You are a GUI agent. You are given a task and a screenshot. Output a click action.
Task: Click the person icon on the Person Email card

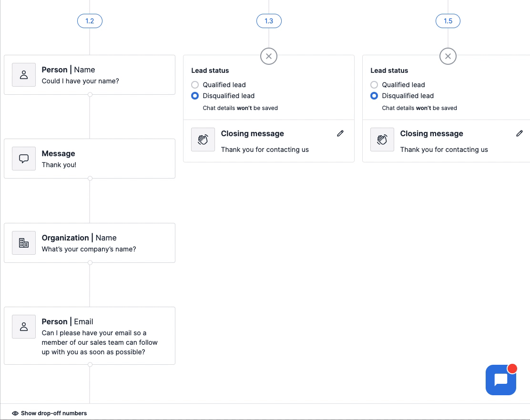pyautogui.click(x=23, y=327)
